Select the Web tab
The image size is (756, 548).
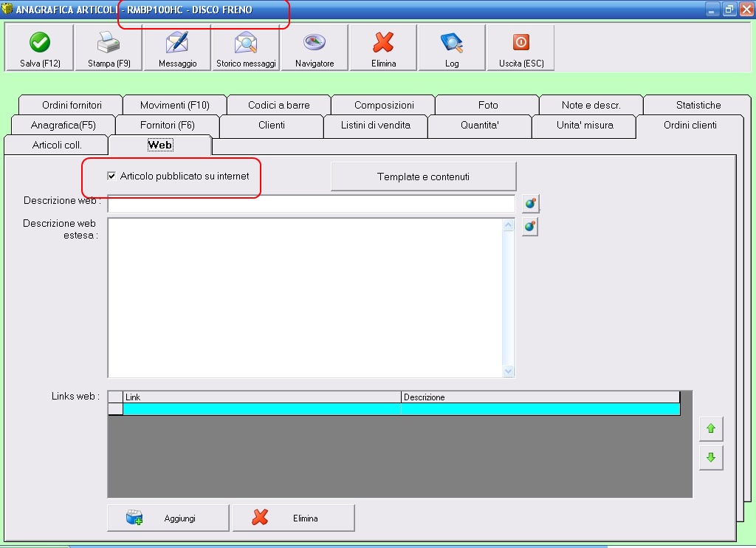pos(159,145)
